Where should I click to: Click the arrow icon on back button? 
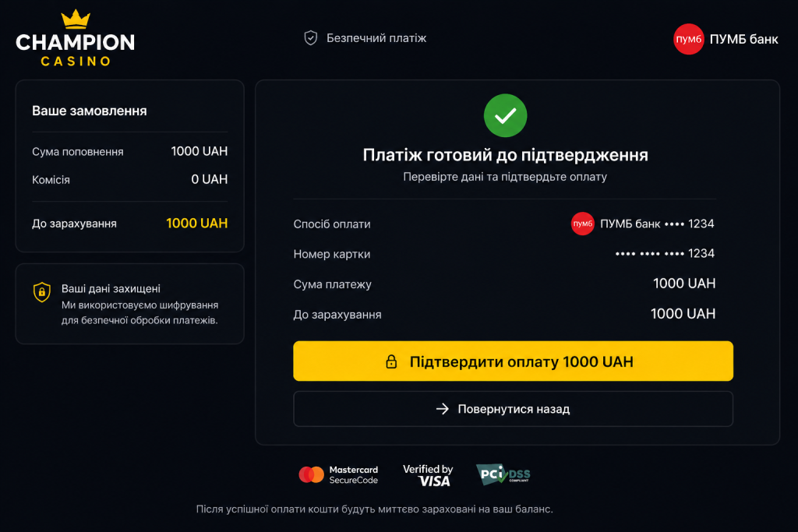[443, 409]
